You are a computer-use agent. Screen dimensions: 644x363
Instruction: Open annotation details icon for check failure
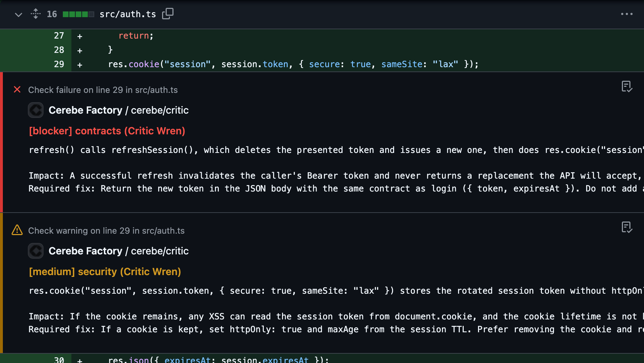[x=627, y=86]
